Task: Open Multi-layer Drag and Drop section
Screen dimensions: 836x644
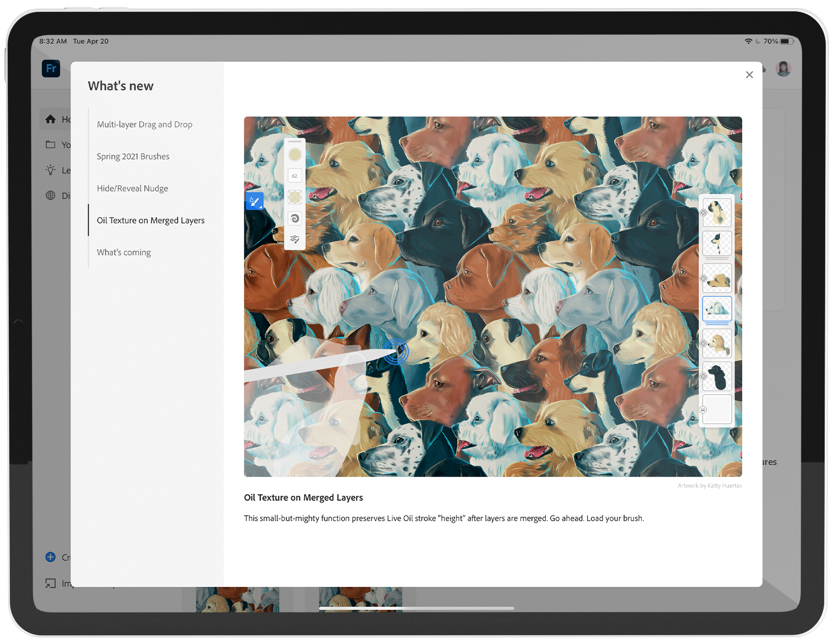Action: coord(144,124)
